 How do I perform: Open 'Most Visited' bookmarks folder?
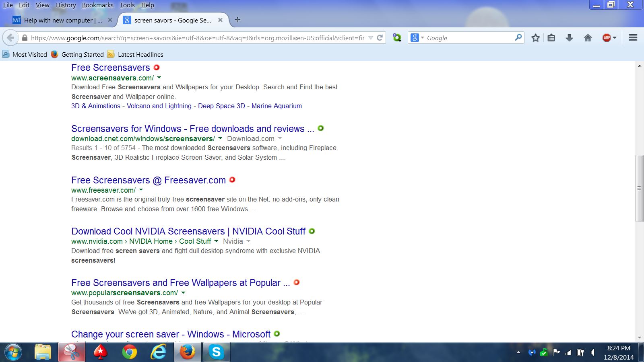coord(25,54)
